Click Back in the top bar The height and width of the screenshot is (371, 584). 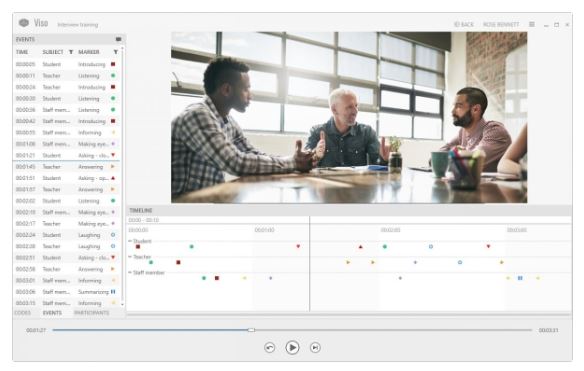(x=464, y=25)
